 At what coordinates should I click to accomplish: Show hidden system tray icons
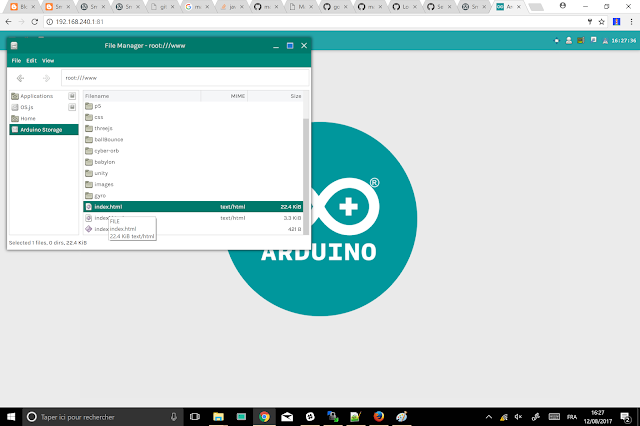pyautogui.click(x=489, y=417)
